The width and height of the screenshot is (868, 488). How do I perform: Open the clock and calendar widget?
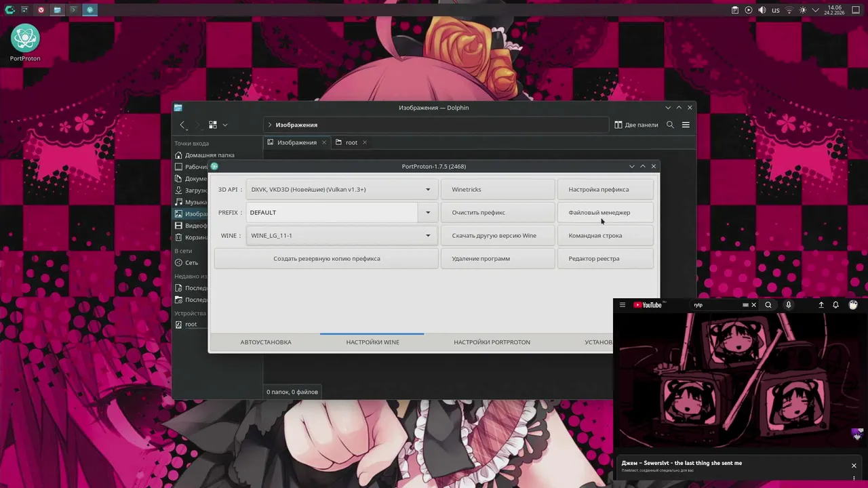(x=834, y=10)
